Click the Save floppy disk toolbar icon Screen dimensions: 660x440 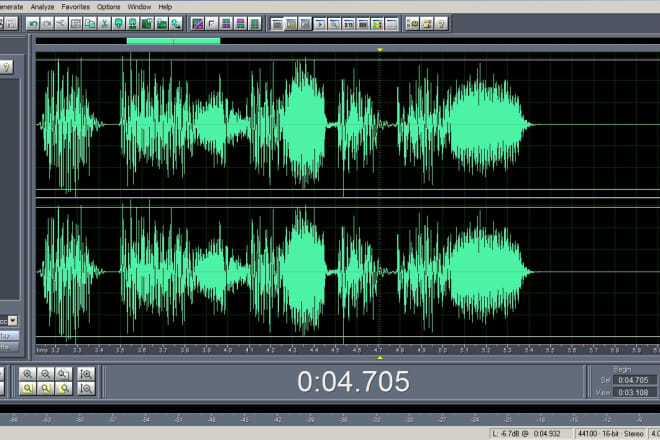click(11, 24)
